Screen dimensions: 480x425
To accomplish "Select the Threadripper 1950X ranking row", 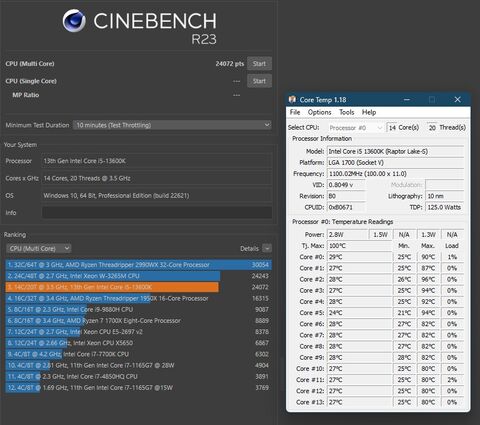I will (138, 298).
